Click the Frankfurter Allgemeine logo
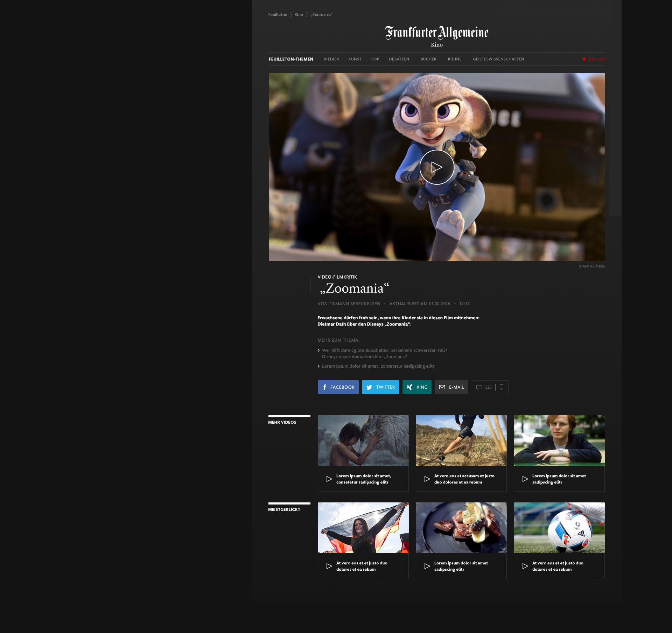 tap(437, 33)
